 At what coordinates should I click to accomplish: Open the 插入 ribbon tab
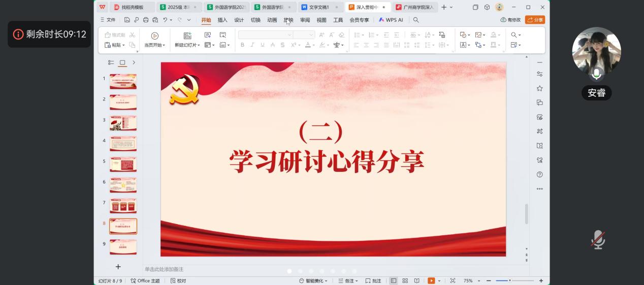coord(222,20)
